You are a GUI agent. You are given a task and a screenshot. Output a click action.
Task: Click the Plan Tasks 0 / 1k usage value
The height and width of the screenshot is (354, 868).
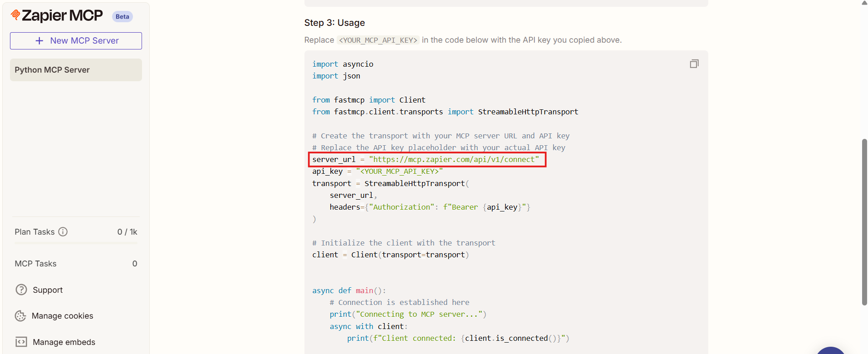click(127, 232)
